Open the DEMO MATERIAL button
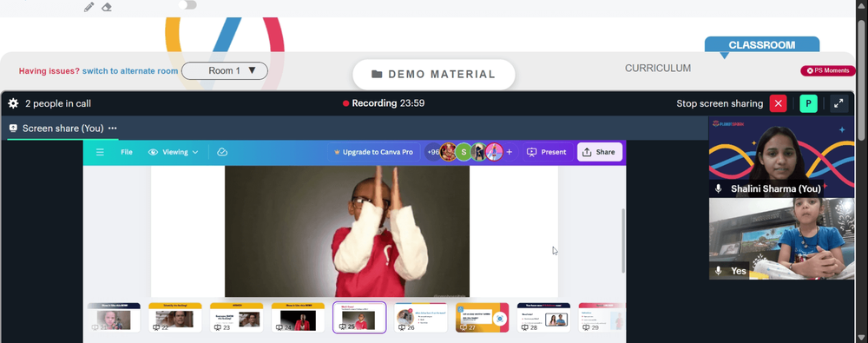Image resolution: width=868 pixels, height=343 pixels. [434, 75]
